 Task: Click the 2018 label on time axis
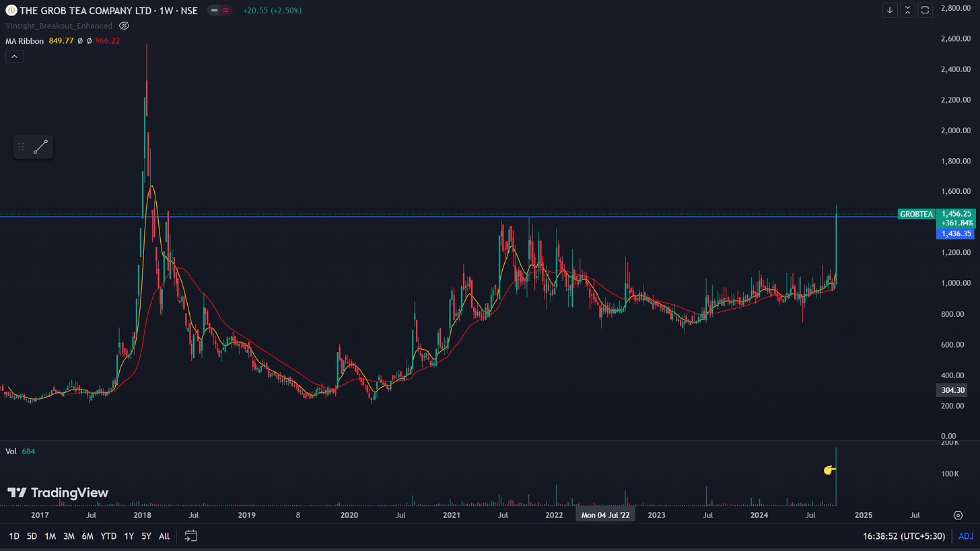[142, 515]
